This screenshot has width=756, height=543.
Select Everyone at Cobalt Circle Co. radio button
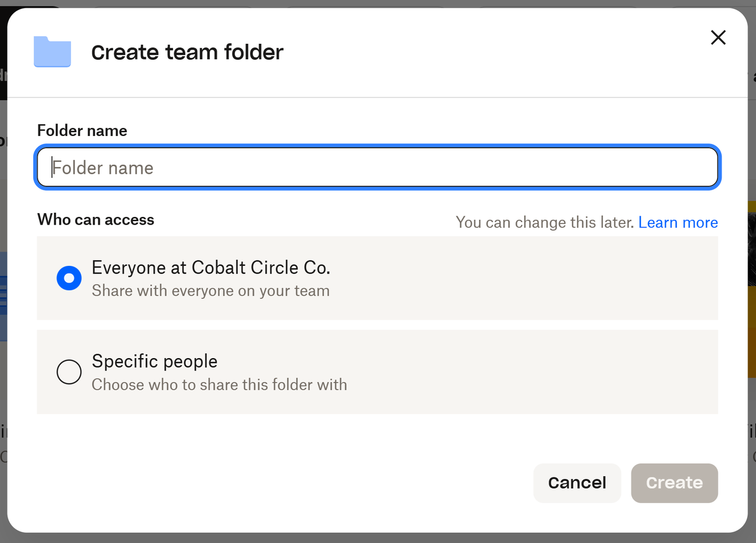coord(69,278)
